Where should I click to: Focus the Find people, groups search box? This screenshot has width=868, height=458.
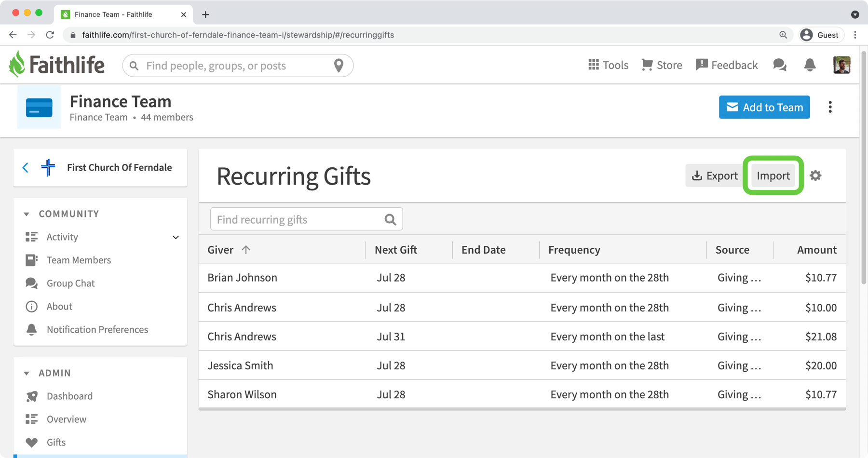238,66
